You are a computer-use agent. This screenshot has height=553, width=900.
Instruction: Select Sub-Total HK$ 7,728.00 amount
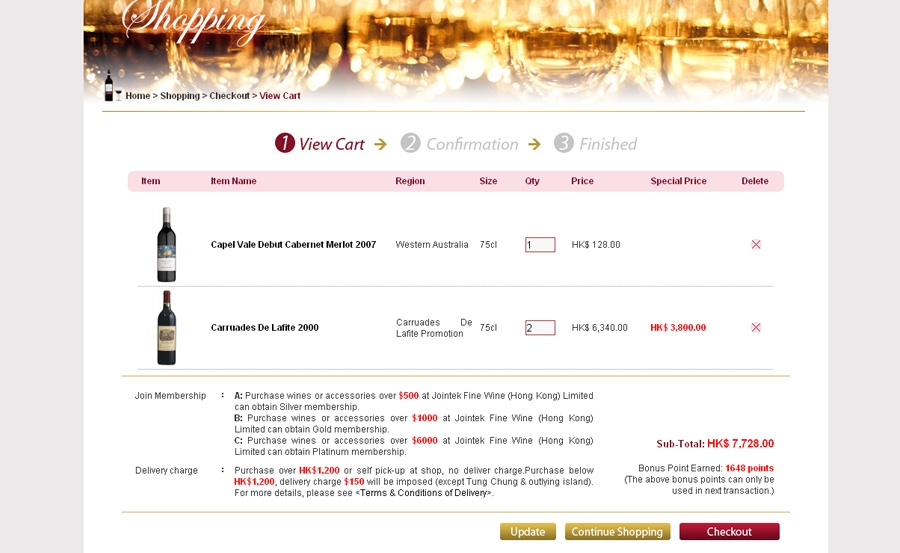[x=740, y=443]
